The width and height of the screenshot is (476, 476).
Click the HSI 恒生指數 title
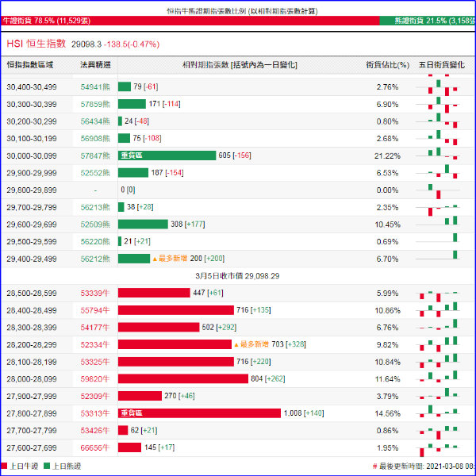(36, 44)
